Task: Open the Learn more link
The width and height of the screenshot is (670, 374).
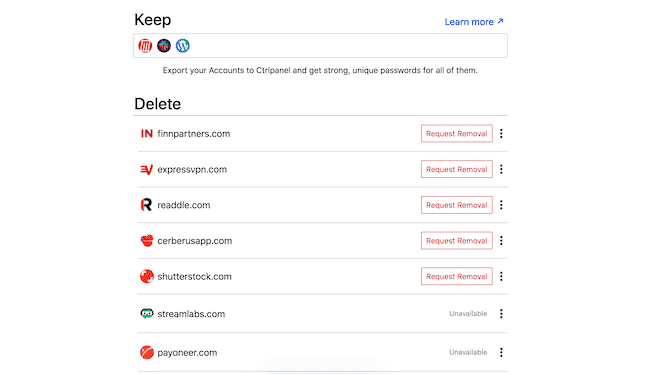Action: click(474, 22)
